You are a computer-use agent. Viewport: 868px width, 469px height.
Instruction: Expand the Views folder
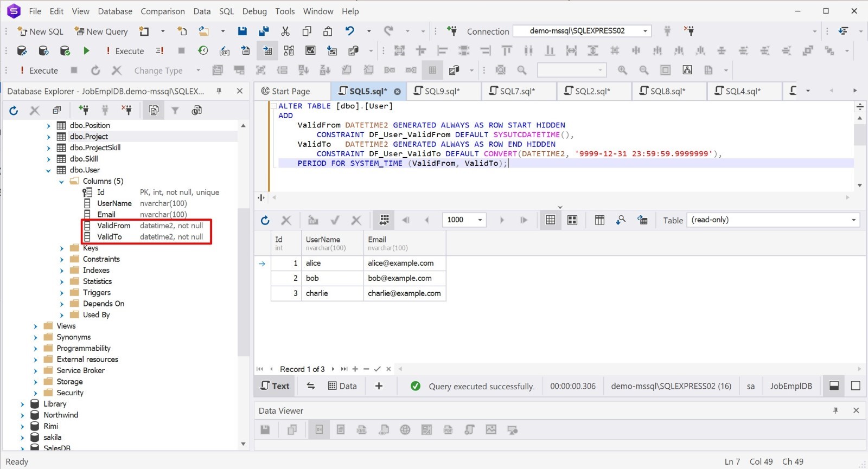tap(35, 326)
